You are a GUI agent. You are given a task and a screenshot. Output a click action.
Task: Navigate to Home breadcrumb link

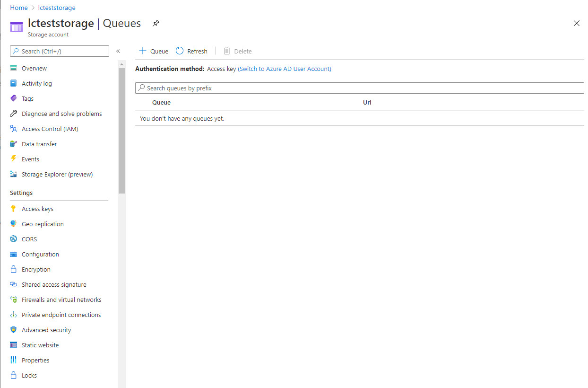19,8
